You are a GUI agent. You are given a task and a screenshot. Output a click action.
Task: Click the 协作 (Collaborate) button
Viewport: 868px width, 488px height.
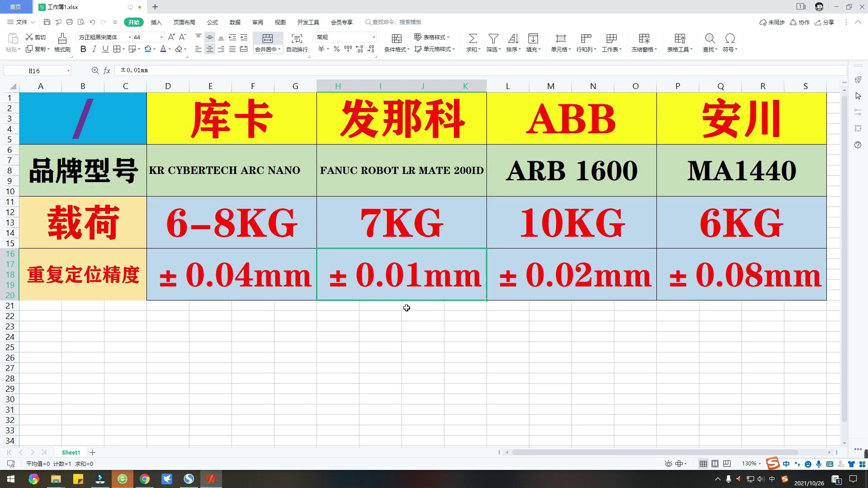(800, 22)
